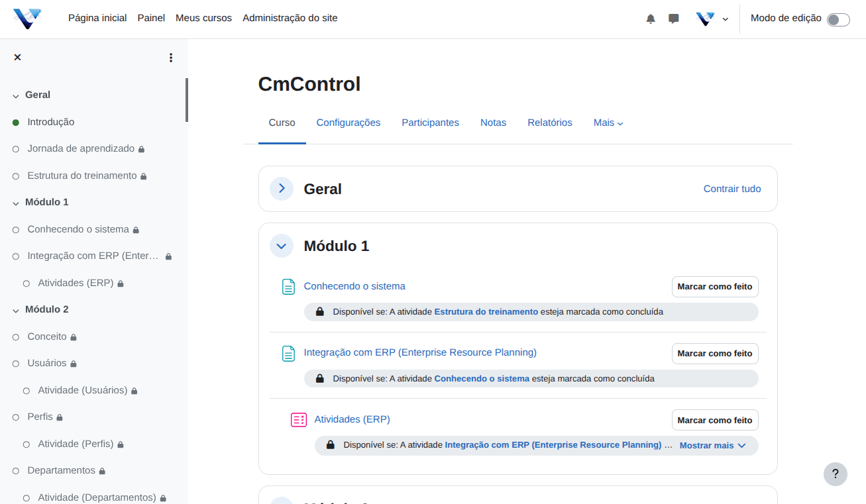Collapse the Módulo 1 section

(x=282, y=246)
